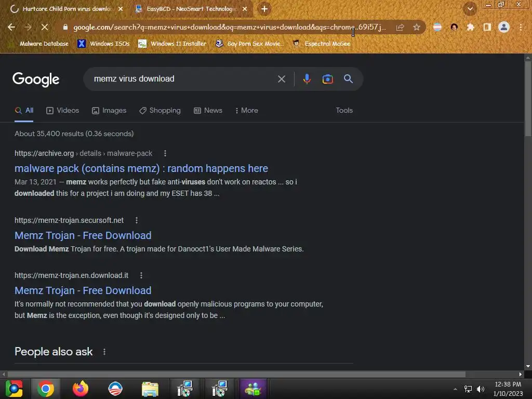Switch to the Videos results tab
The image size is (532, 399).
63,111
